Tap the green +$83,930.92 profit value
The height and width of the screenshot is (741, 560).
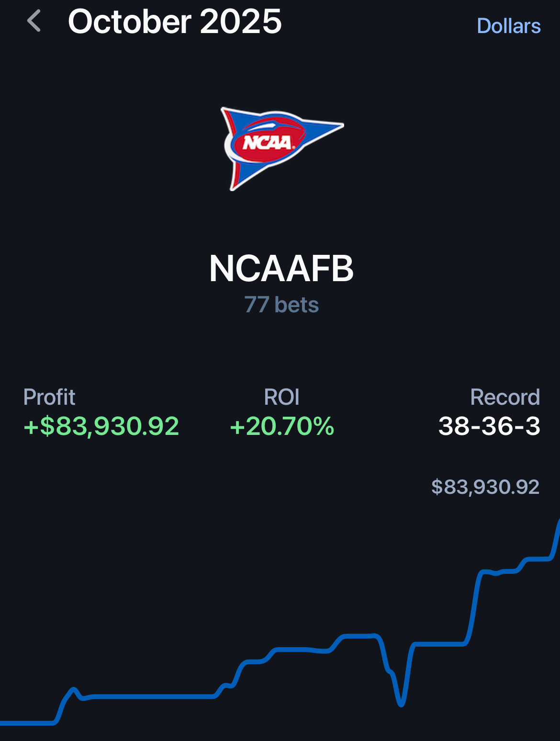pos(101,426)
